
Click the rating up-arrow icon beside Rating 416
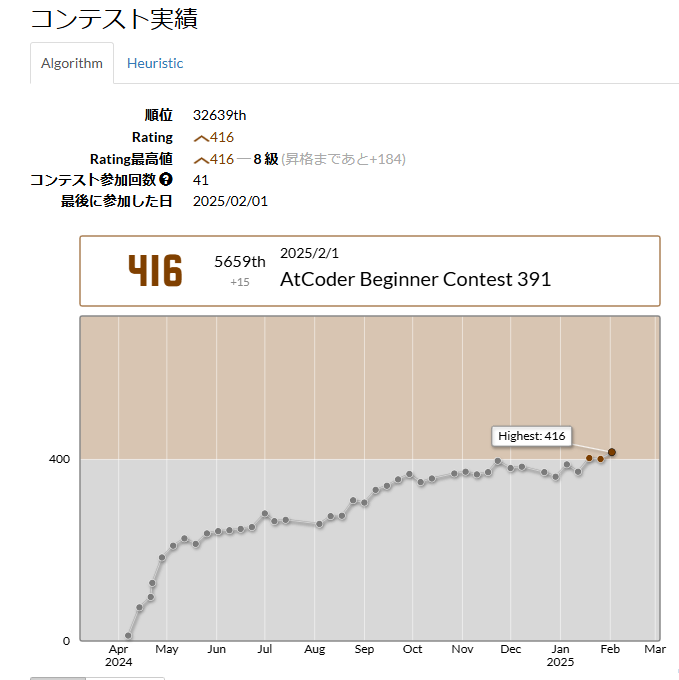tap(201, 138)
